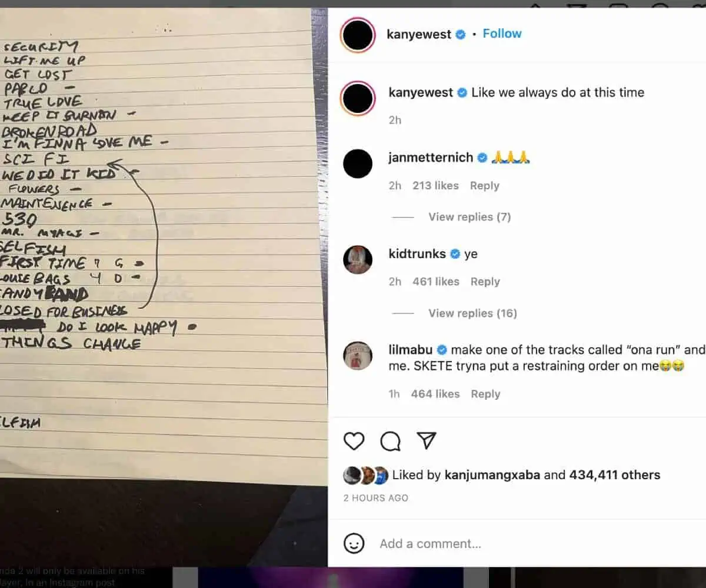The image size is (706, 588).
Task: Like the post with the heart icon
Action: [354, 441]
